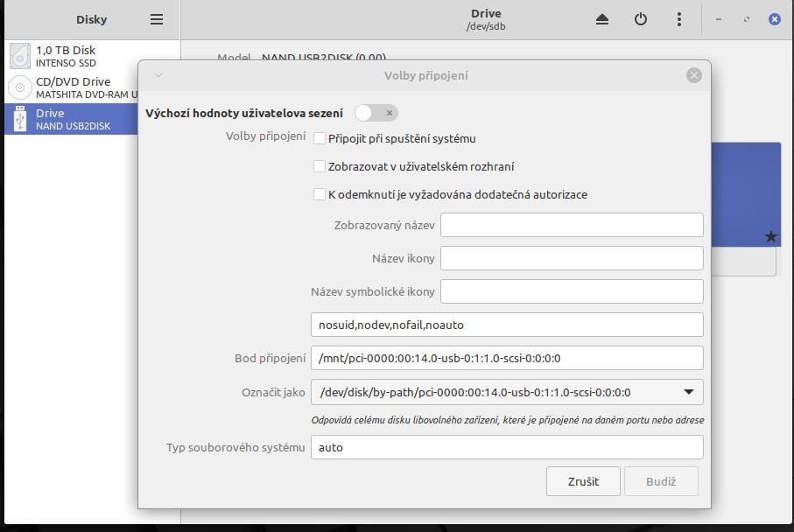Click the star icon on partition
The image size is (794, 532).
[770, 236]
